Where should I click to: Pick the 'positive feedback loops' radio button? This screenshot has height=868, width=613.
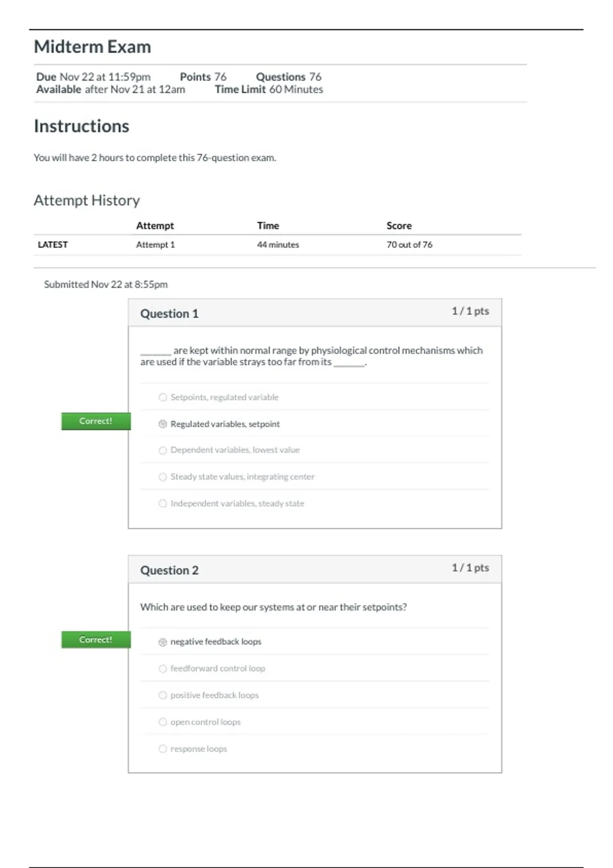[162, 695]
